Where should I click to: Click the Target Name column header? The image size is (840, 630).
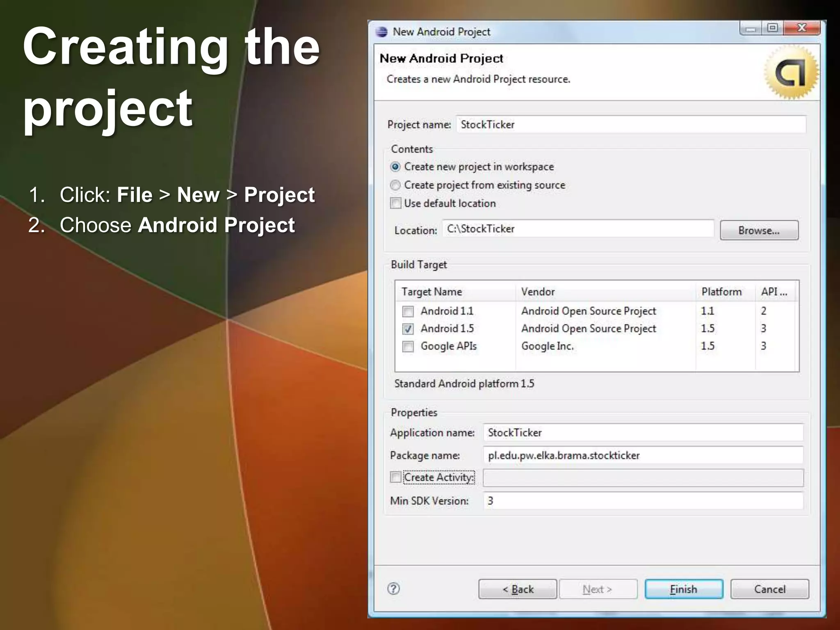pos(455,292)
